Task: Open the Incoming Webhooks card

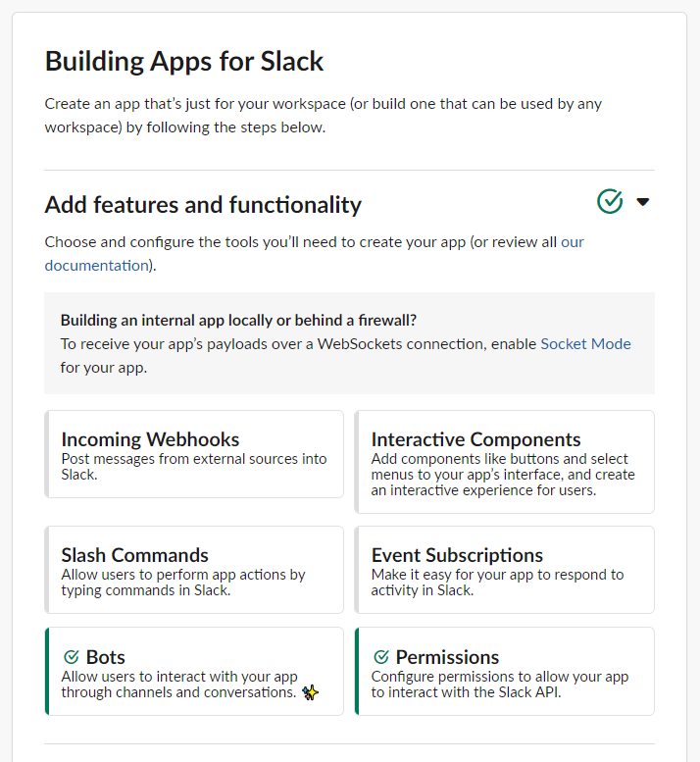Action: (194, 454)
